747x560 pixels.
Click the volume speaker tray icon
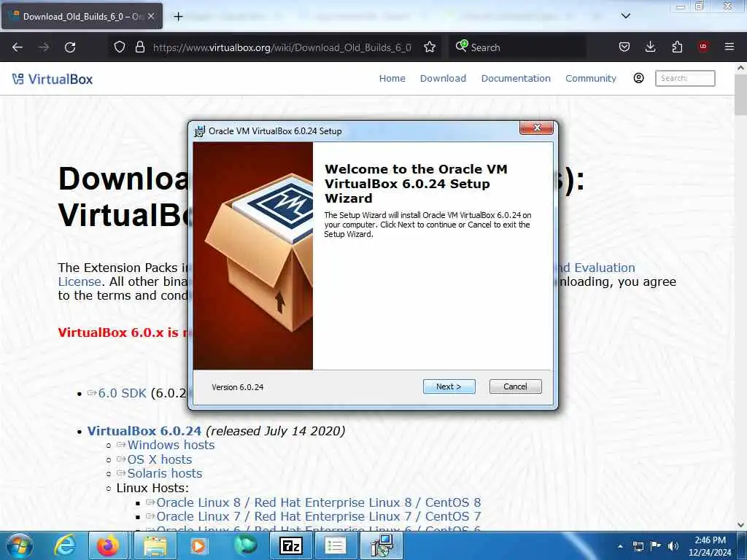[x=673, y=546]
